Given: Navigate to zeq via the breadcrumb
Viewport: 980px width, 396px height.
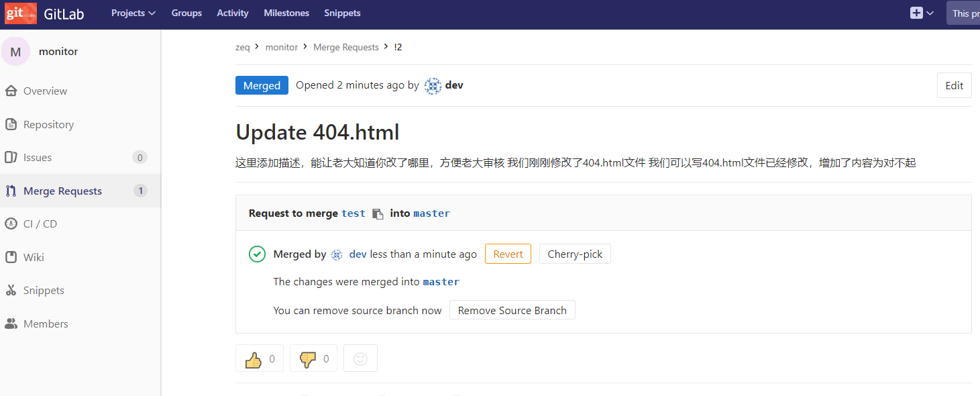Looking at the screenshot, I should pyautogui.click(x=243, y=47).
